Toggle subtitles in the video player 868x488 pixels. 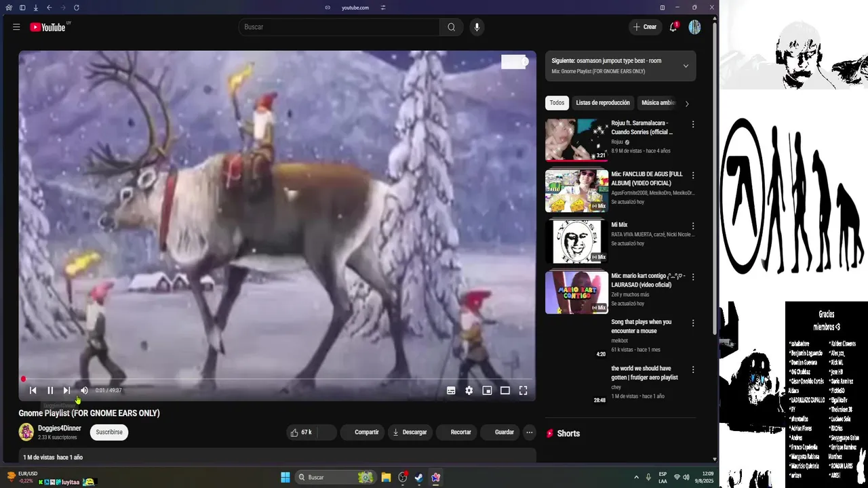click(x=451, y=390)
